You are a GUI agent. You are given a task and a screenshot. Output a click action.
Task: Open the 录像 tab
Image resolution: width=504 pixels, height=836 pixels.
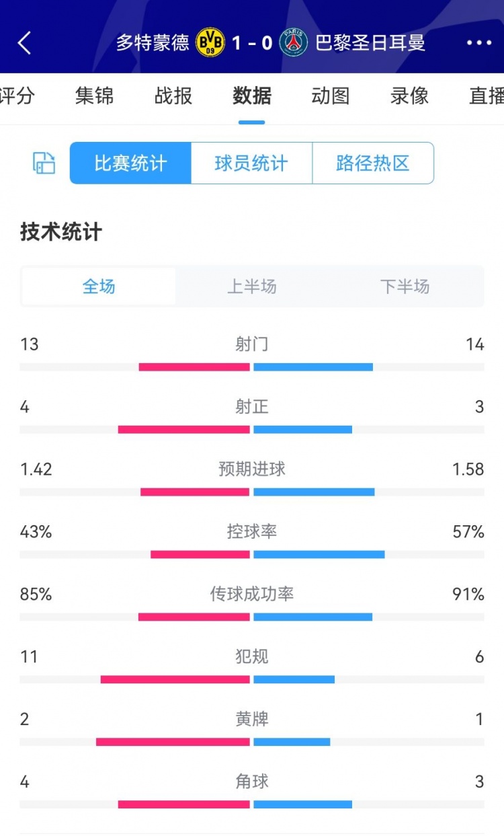409,96
